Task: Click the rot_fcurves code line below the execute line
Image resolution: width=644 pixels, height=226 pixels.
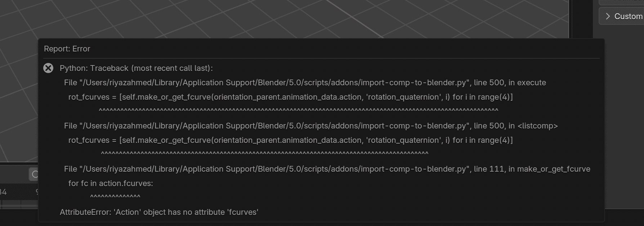Action: [x=290, y=97]
